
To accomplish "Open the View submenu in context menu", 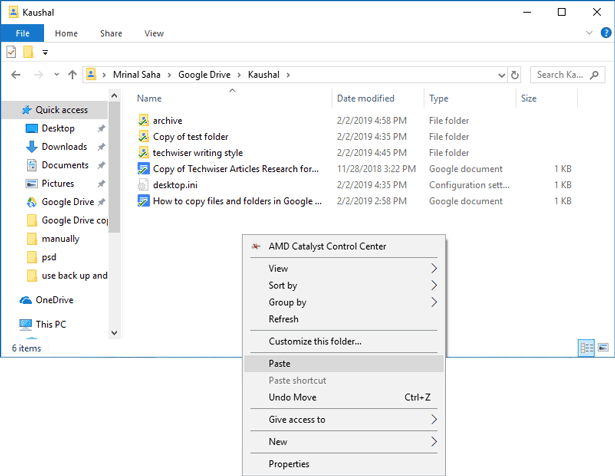I will point(344,269).
